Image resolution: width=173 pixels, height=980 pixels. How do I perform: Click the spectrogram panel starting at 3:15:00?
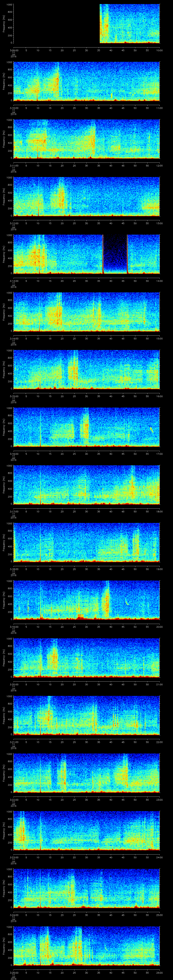(86, 369)
